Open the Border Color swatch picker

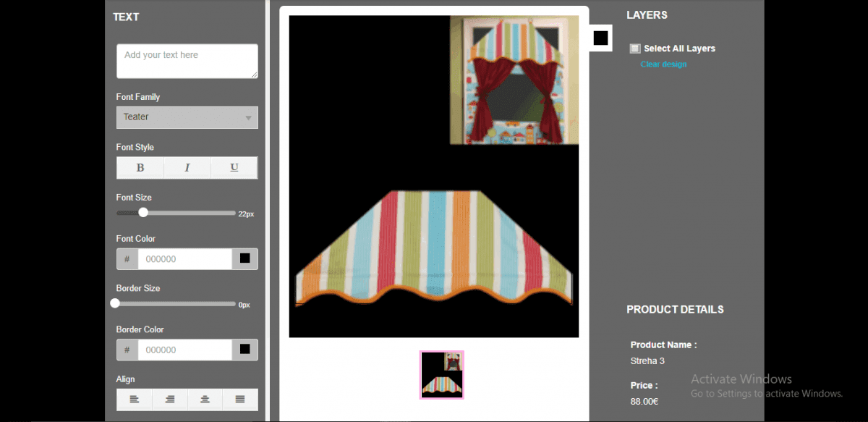click(244, 350)
